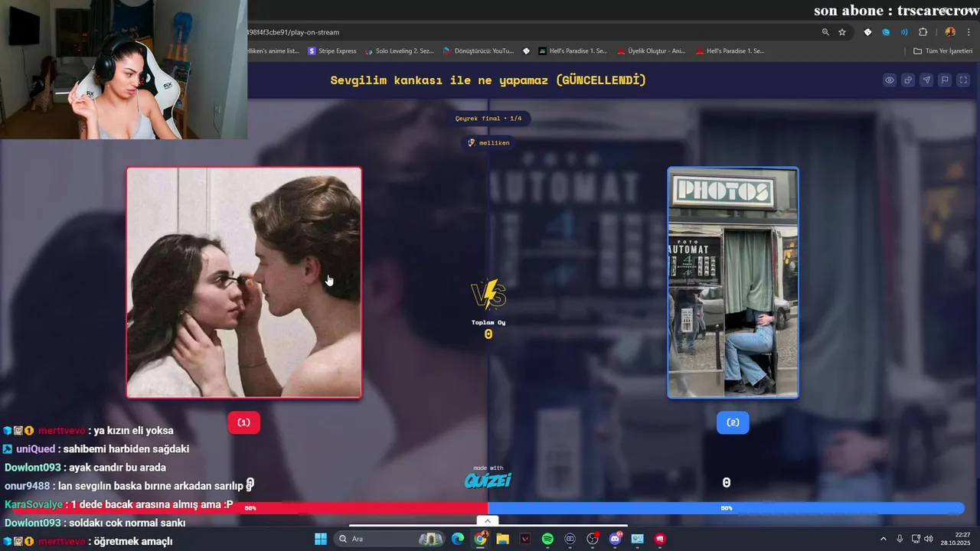Click the quiz title Sevgilim kankası ile ne yapamaz
Image resolution: width=980 pixels, height=551 pixels.
[x=488, y=80]
